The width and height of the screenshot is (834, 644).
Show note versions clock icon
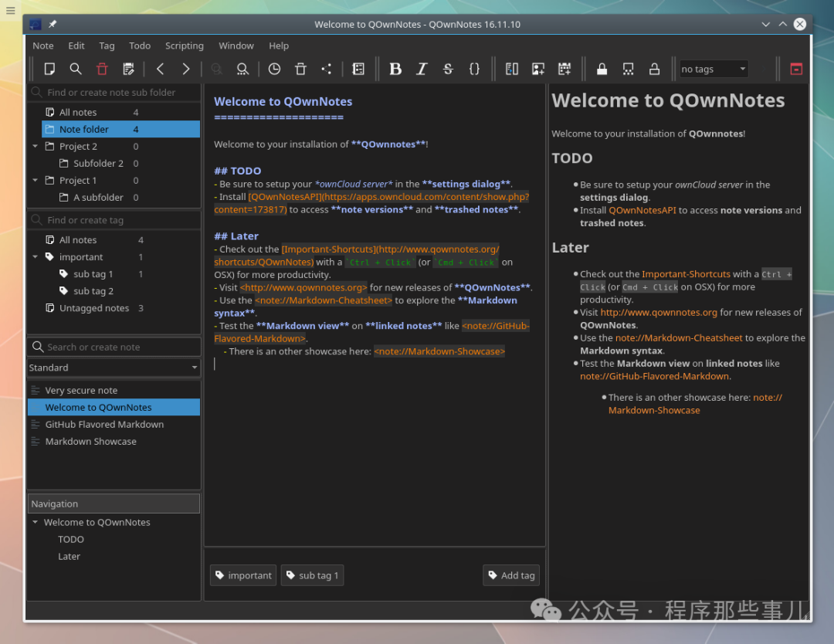[274, 69]
